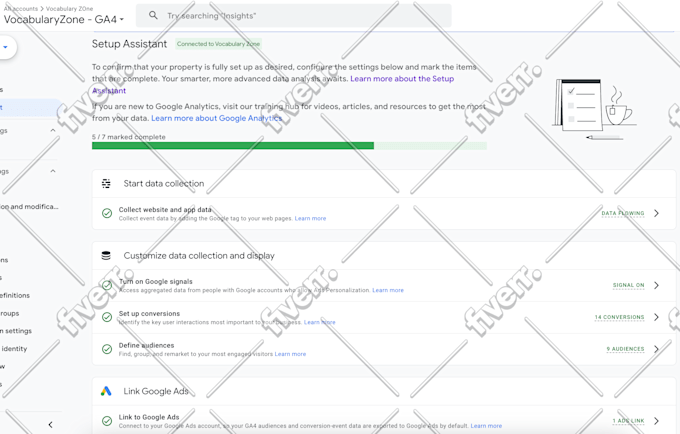
Task: Click Learn more under Define audiences
Action: 291,354
